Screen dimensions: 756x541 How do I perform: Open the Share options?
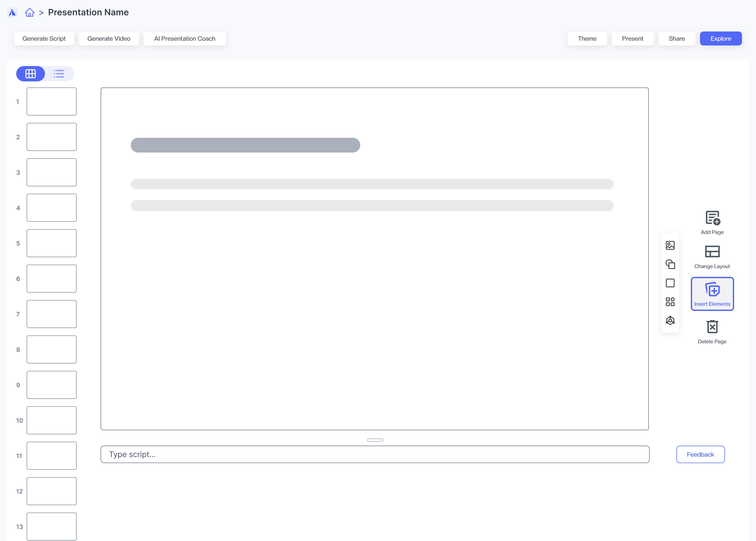tap(676, 39)
